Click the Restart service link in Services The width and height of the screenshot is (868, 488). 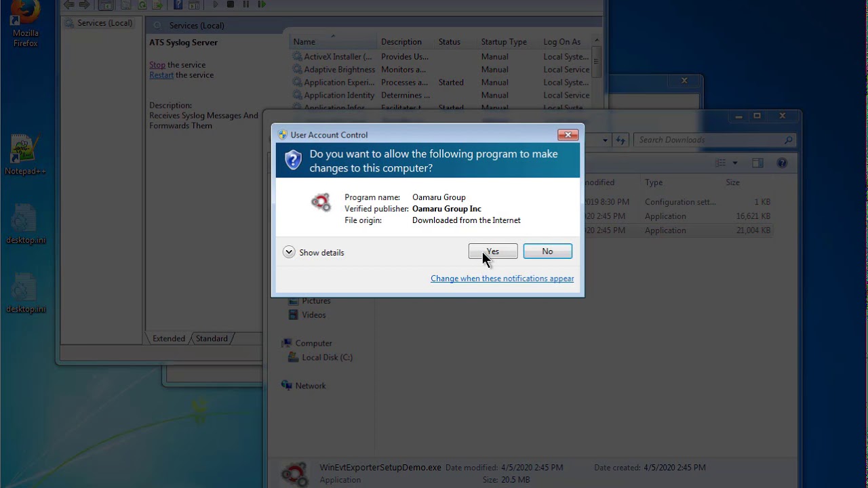coord(161,75)
